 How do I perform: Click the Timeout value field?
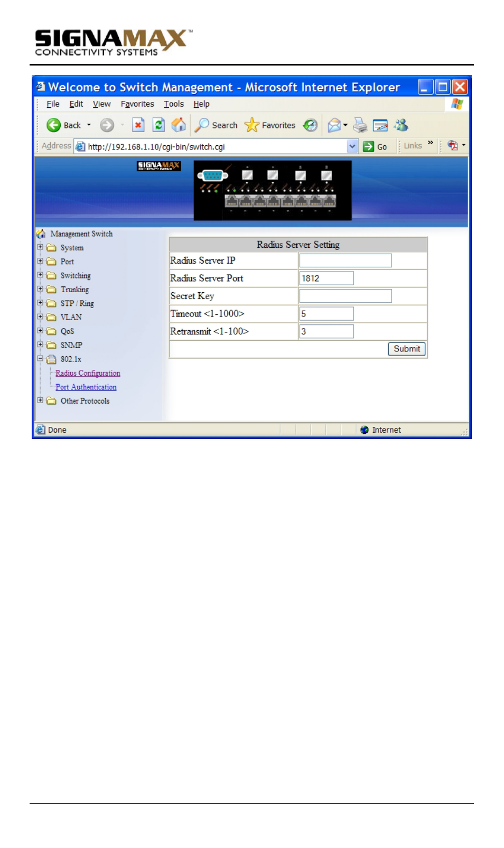pyautogui.click(x=326, y=314)
